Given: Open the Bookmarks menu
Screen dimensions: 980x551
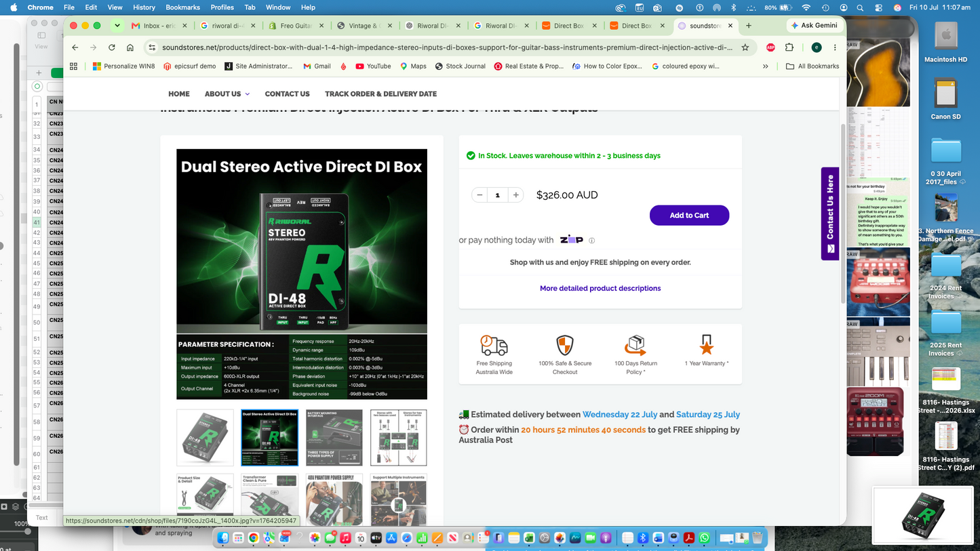Looking at the screenshot, I should click(x=183, y=7).
